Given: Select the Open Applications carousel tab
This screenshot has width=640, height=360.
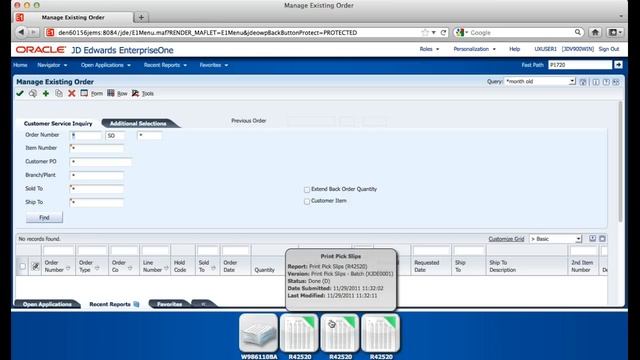Looking at the screenshot, I should (47, 304).
